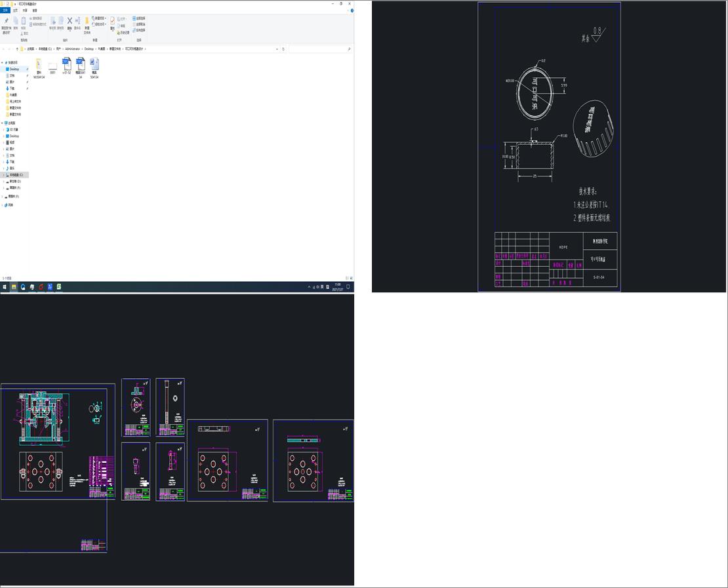Select Downloads under Quick access
Screen dimensions: 728x588
(12, 88)
